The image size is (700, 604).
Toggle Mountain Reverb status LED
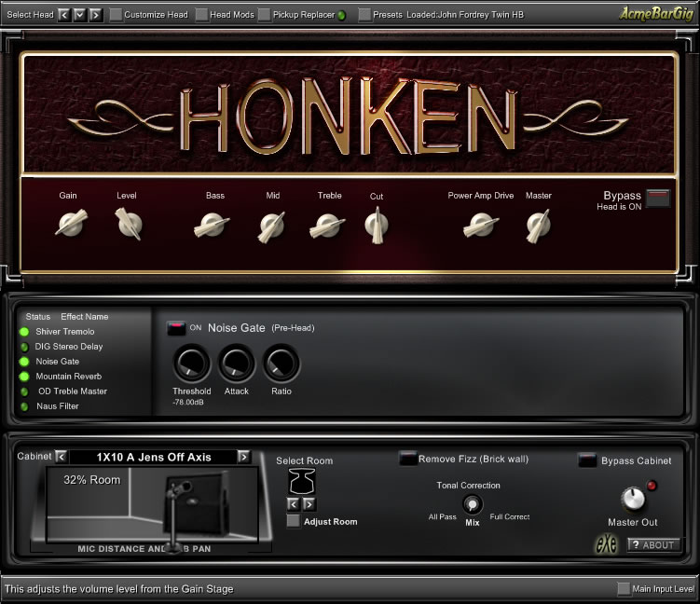coord(24,377)
